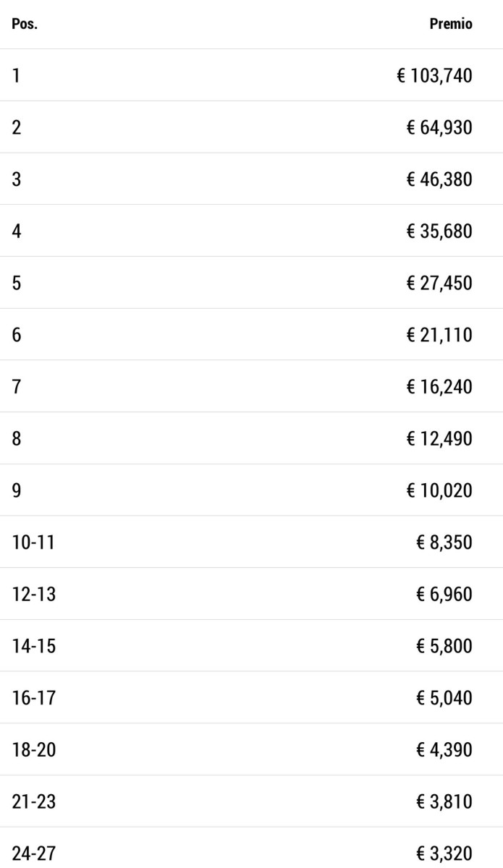
Task: Select the € 46,380 prize cell
Action: coord(439,179)
